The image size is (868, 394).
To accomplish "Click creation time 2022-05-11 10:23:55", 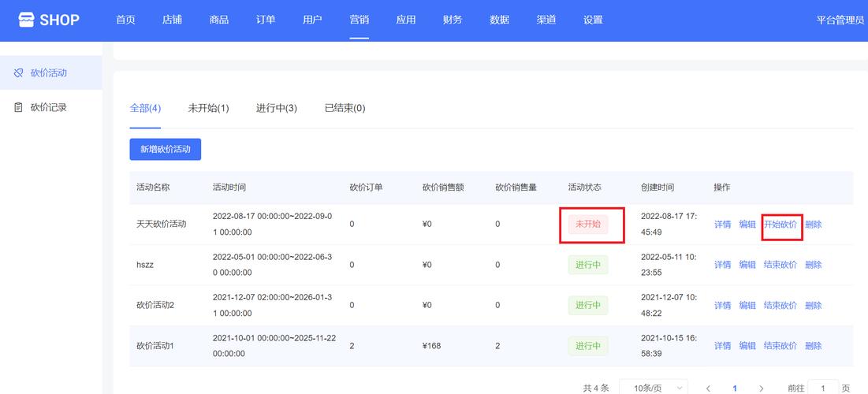I will [x=669, y=265].
